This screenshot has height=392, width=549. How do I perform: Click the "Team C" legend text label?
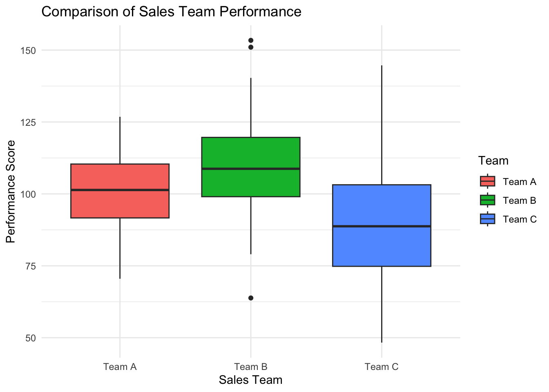click(x=520, y=220)
